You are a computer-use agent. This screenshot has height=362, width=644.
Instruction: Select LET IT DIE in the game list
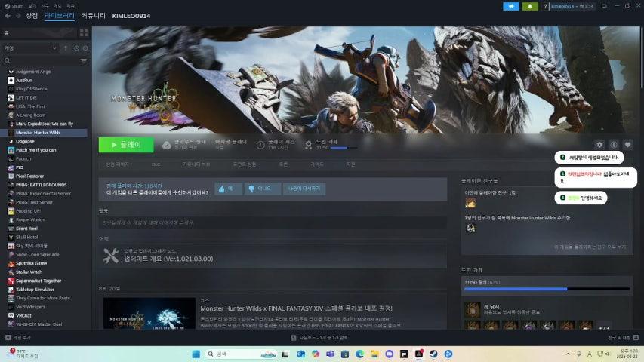coord(26,98)
